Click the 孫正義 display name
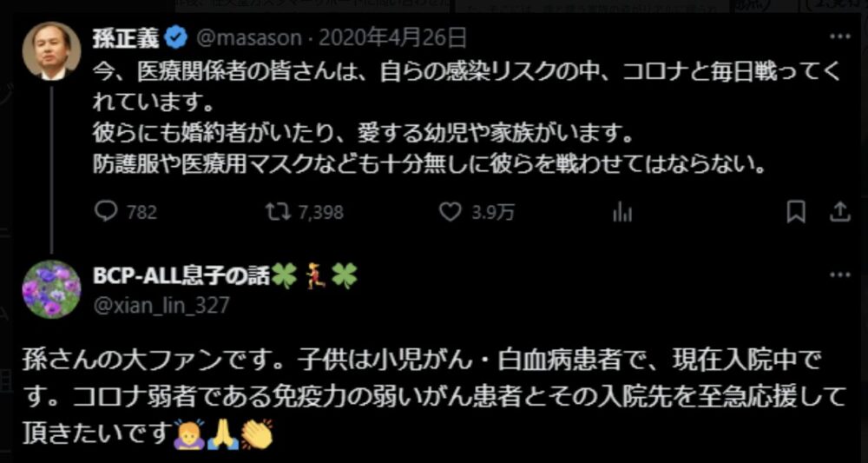 [128, 38]
